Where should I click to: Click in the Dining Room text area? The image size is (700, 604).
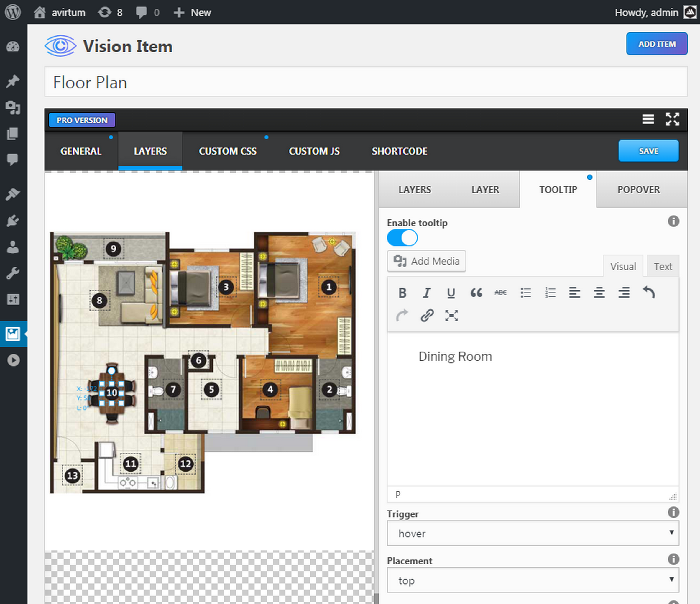tap(533, 410)
